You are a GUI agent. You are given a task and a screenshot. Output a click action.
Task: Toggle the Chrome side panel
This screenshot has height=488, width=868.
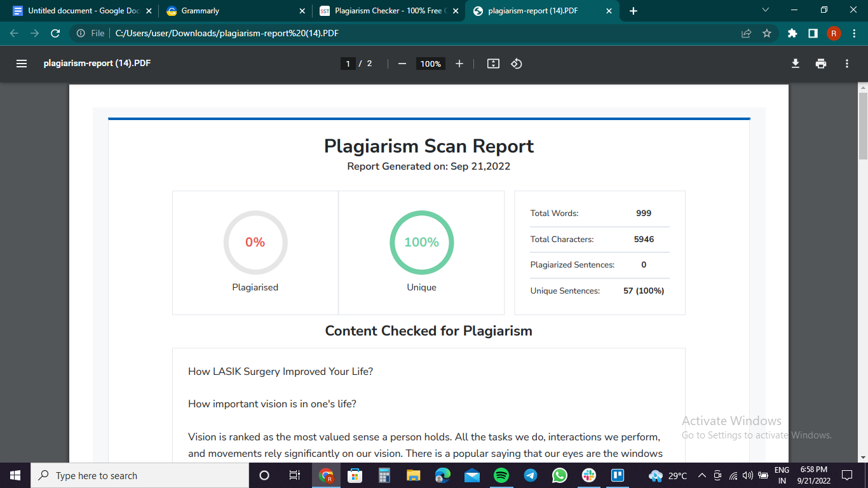[813, 33]
